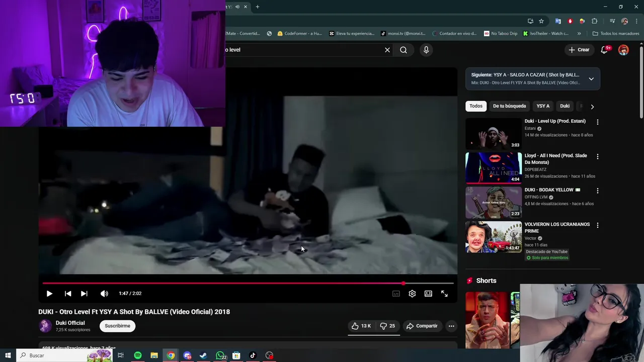Viewport: 644px width, 362px height.
Task: Mute the video player volume
Action: tap(104, 294)
